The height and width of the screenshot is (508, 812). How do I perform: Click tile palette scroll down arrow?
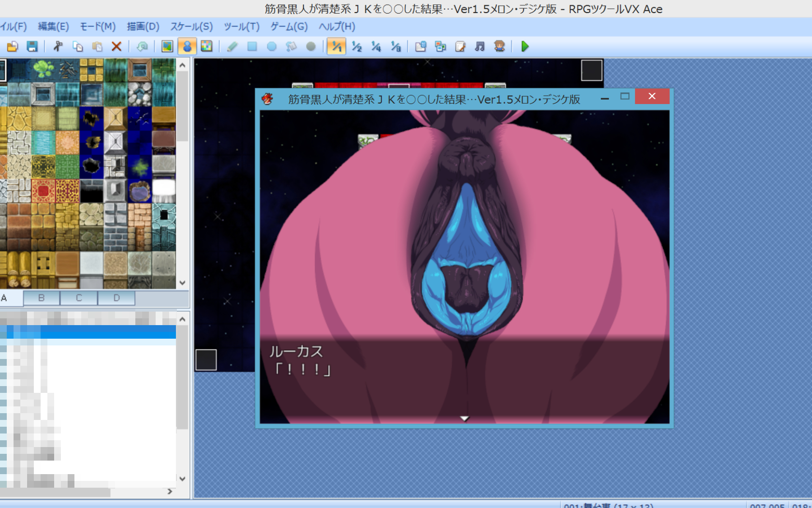click(182, 283)
